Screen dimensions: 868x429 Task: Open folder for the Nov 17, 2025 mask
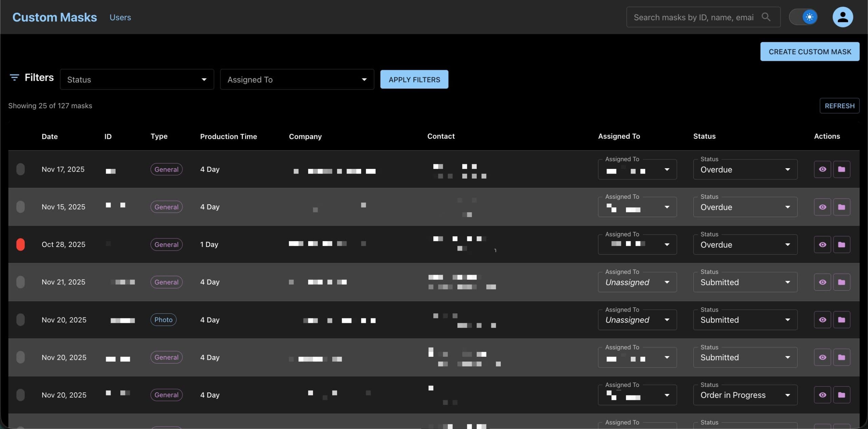tap(841, 169)
